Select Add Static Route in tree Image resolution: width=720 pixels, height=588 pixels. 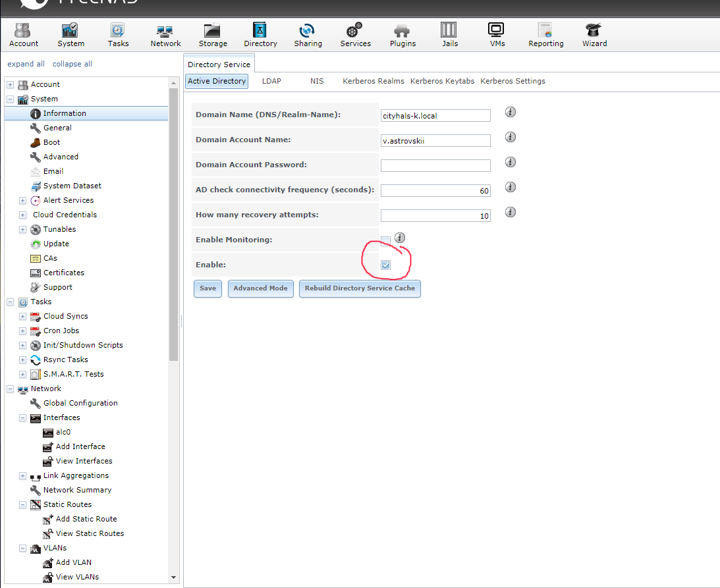coord(86,519)
